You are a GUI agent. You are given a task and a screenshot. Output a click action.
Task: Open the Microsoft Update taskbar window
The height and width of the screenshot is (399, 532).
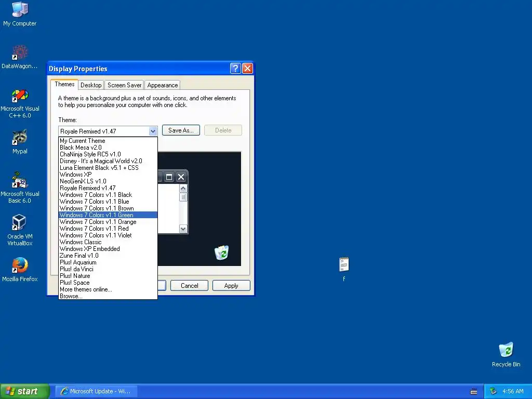(96, 391)
